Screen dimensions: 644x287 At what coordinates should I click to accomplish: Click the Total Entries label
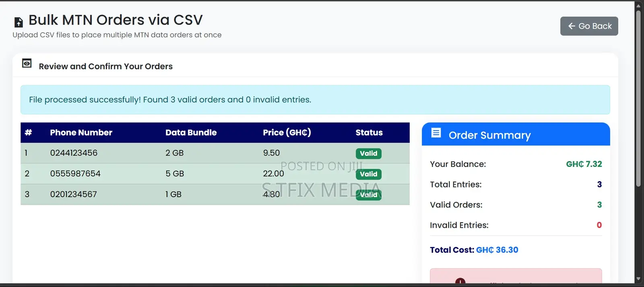point(456,185)
